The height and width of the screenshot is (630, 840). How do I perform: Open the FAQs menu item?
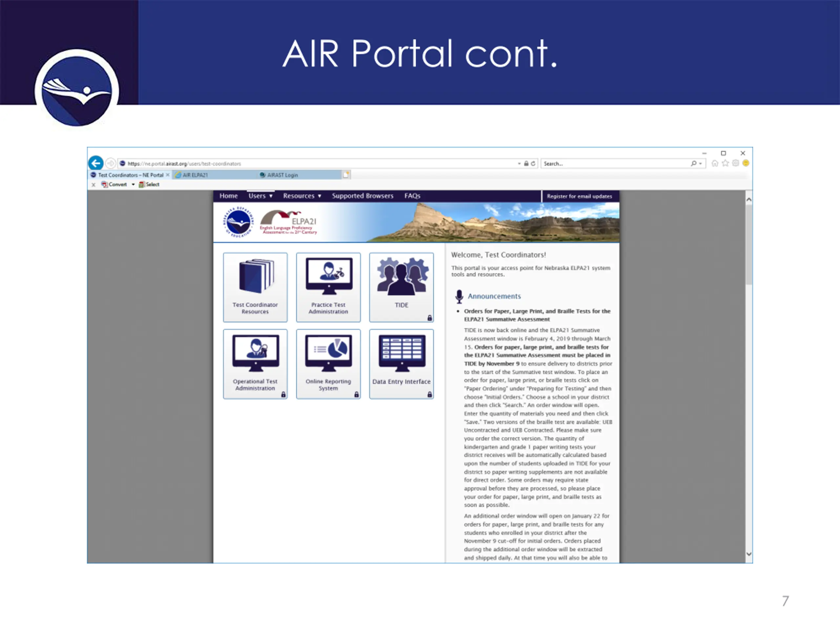(x=412, y=196)
